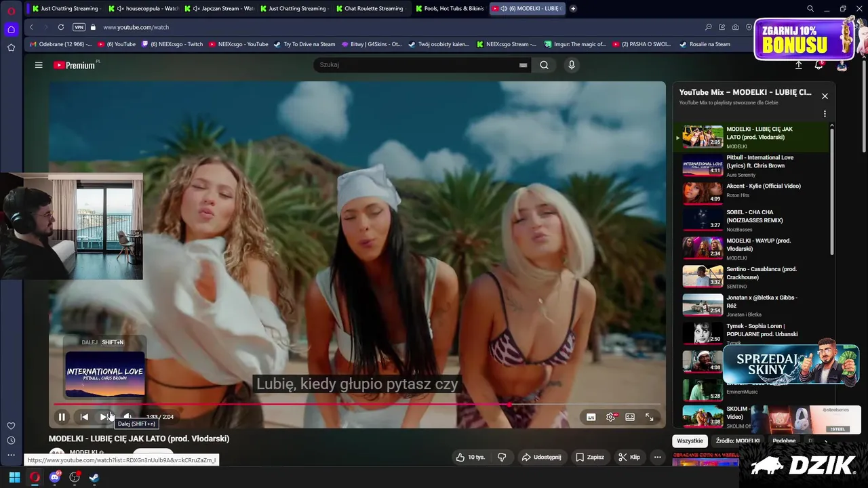Click the previous track button in the player
Screen dimensions: 868x488
(x=84, y=417)
